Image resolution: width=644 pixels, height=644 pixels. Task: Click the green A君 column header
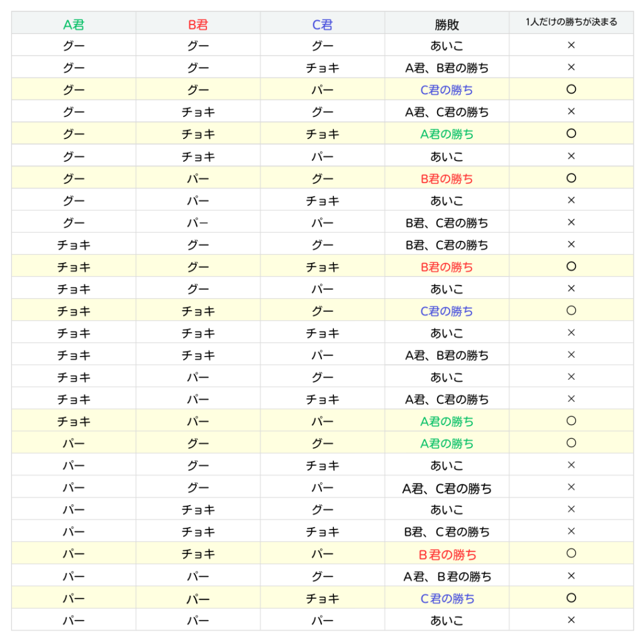pyautogui.click(x=74, y=25)
